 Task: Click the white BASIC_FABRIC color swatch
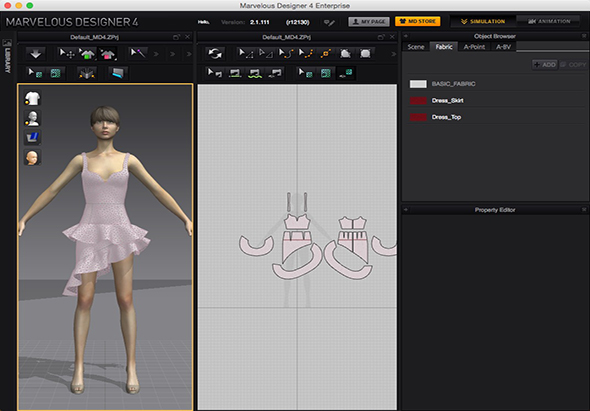pyautogui.click(x=418, y=84)
